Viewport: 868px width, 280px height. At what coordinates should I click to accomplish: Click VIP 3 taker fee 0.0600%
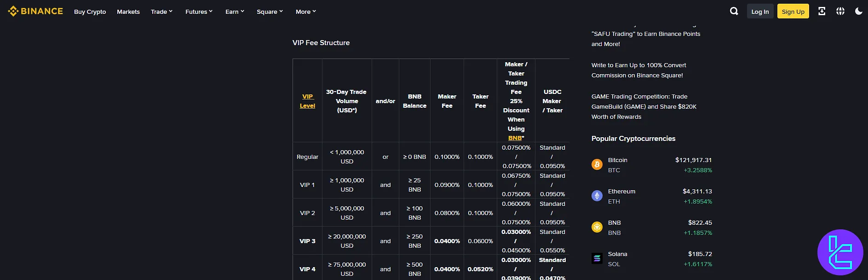click(480, 241)
